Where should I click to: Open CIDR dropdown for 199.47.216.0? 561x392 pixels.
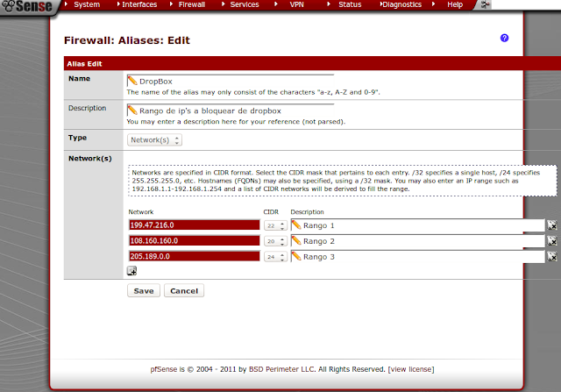click(275, 225)
